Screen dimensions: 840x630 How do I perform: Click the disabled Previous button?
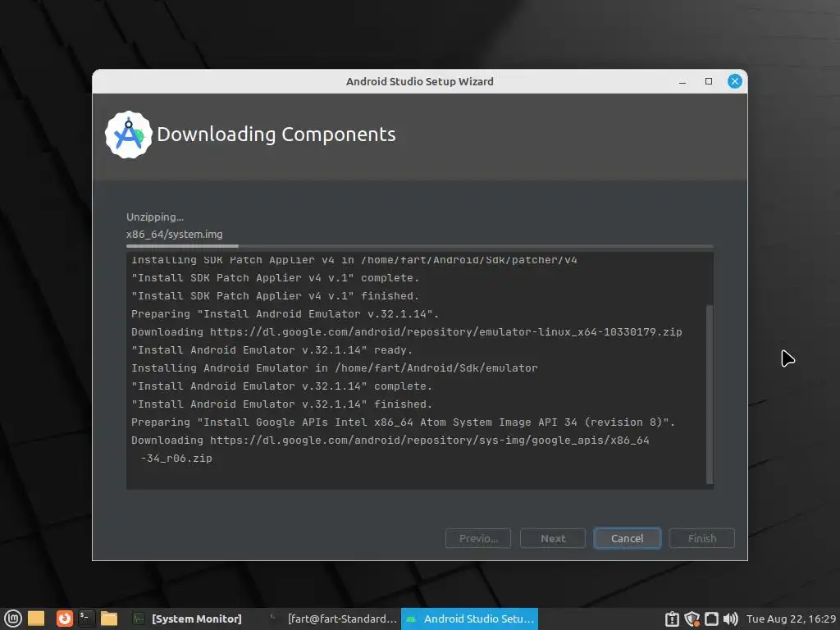click(x=478, y=538)
